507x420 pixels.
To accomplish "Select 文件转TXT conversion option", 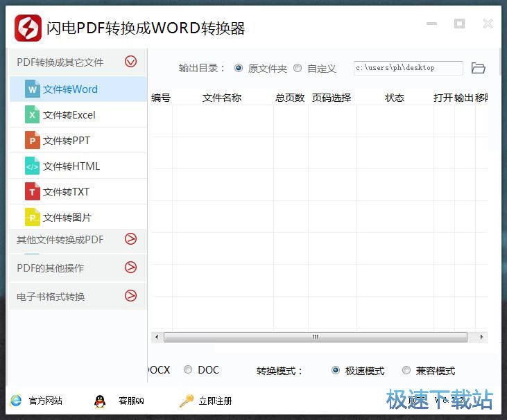I will click(78, 191).
